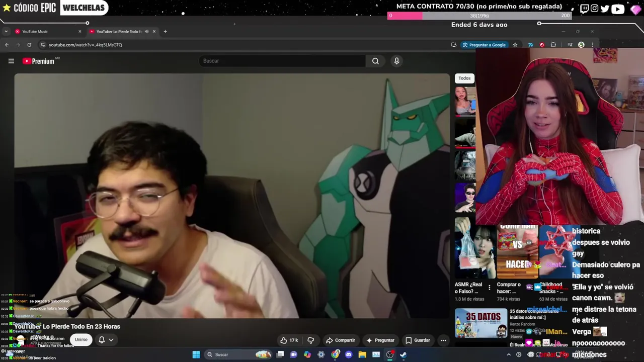Screen dimensions: 644x362
Task: Open File Explorer from taskbar
Action: pos(362,354)
